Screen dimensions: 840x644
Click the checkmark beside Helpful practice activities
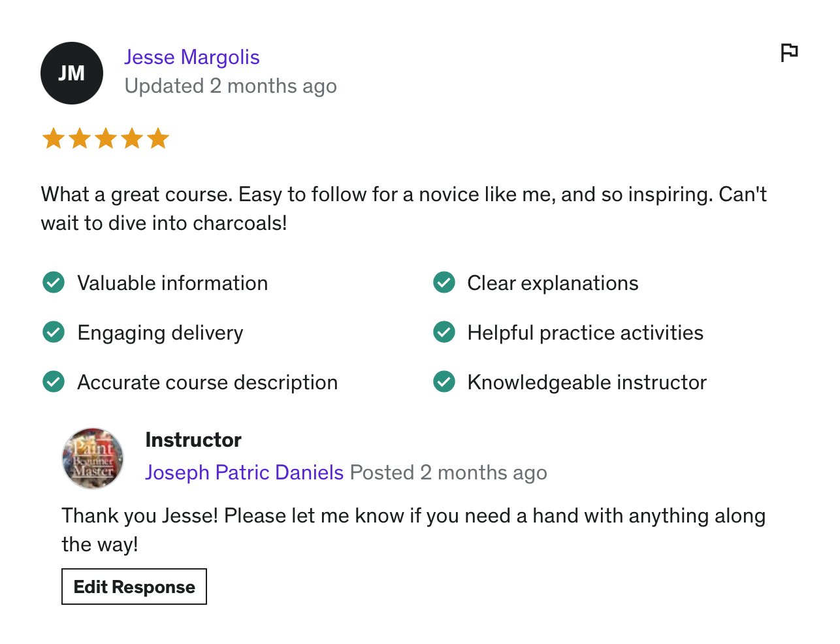pyautogui.click(x=444, y=332)
